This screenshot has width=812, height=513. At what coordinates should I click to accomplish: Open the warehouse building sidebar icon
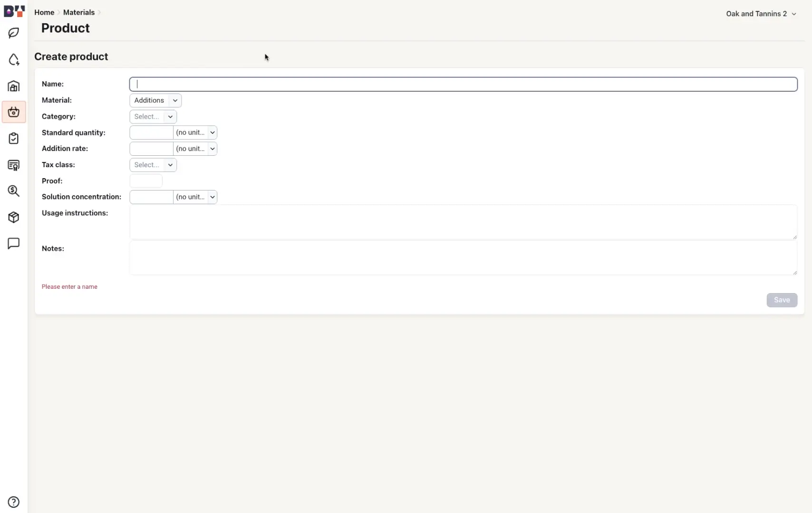14,86
